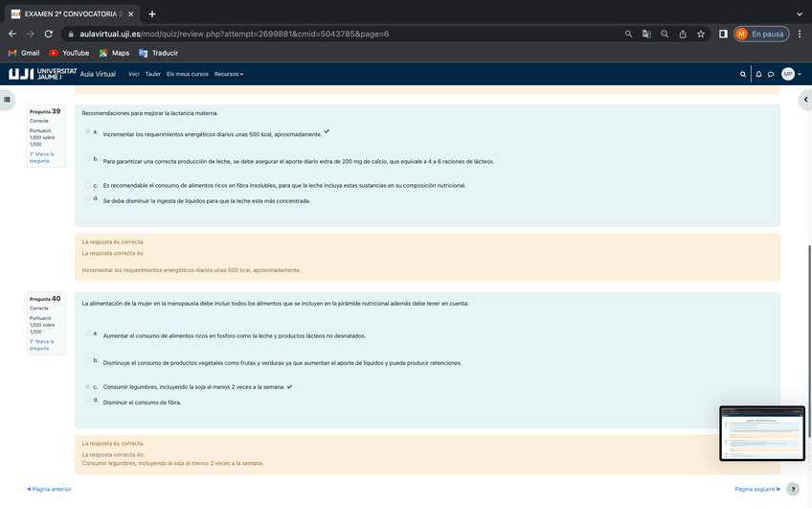Reload the page with the browser refresh icon
Viewport: 812px width, 508px height.
[48, 34]
